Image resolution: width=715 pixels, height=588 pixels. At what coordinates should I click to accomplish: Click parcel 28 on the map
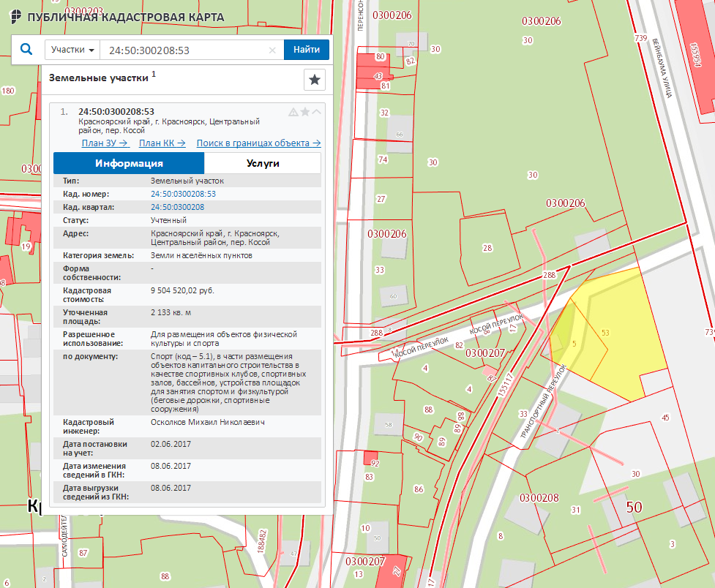click(487, 249)
